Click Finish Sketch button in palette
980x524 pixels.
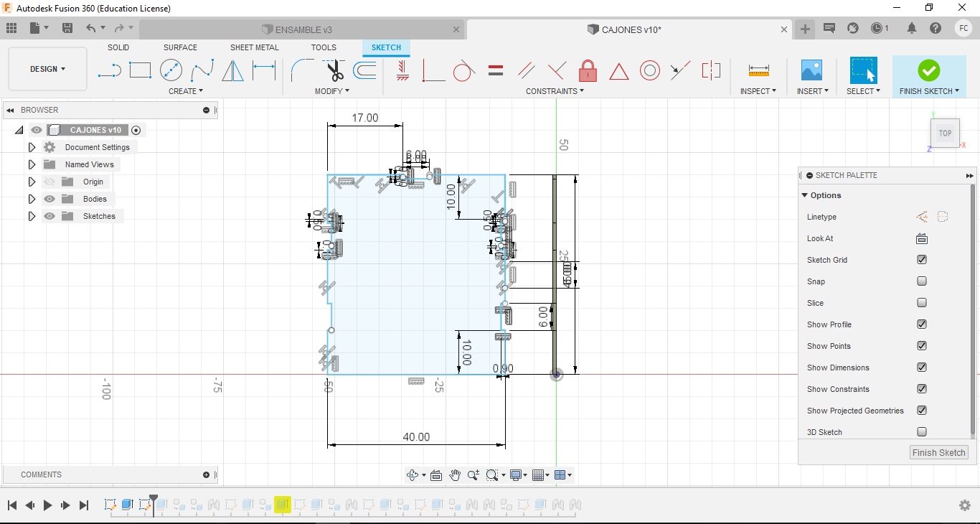click(938, 452)
